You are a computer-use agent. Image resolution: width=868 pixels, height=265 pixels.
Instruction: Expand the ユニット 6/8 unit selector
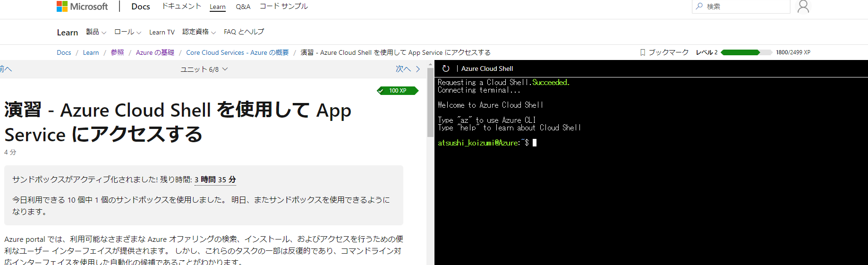[204, 69]
